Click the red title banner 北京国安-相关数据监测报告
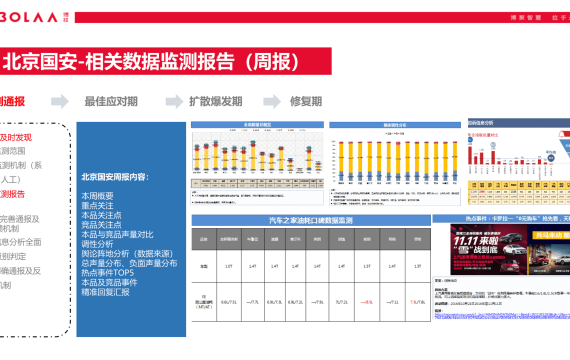This screenshot has width=570, height=360. [166, 61]
